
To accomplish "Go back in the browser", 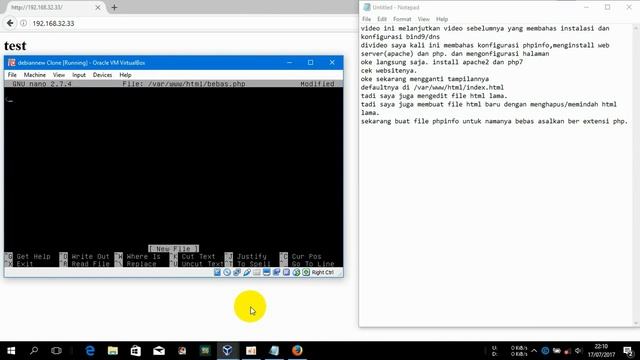I will (10, 23).
